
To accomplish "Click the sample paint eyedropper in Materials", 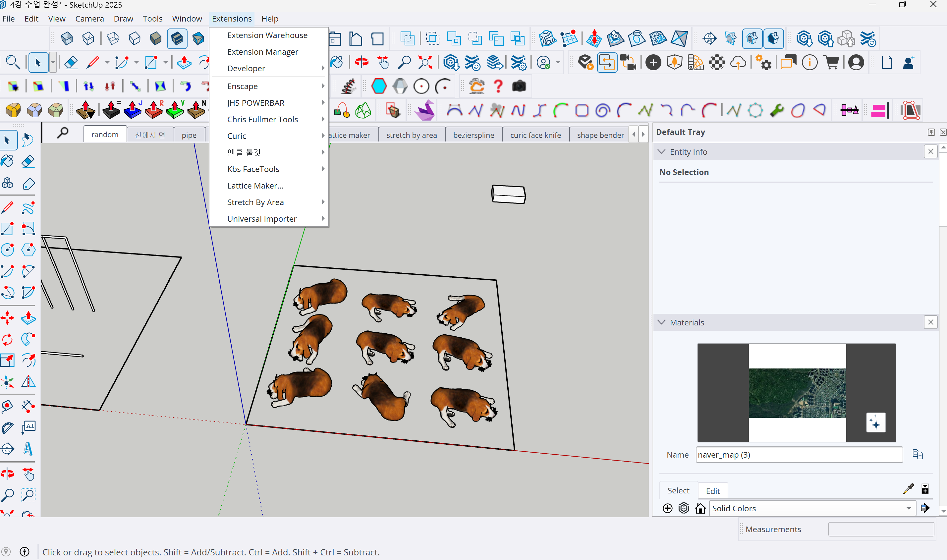I will (909, 489).
